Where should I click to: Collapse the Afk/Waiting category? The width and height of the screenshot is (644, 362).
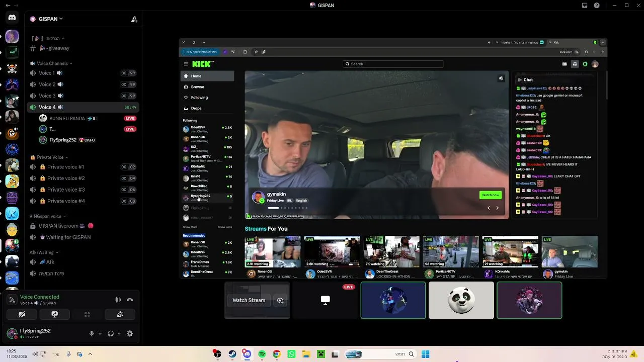click(44, 252)
